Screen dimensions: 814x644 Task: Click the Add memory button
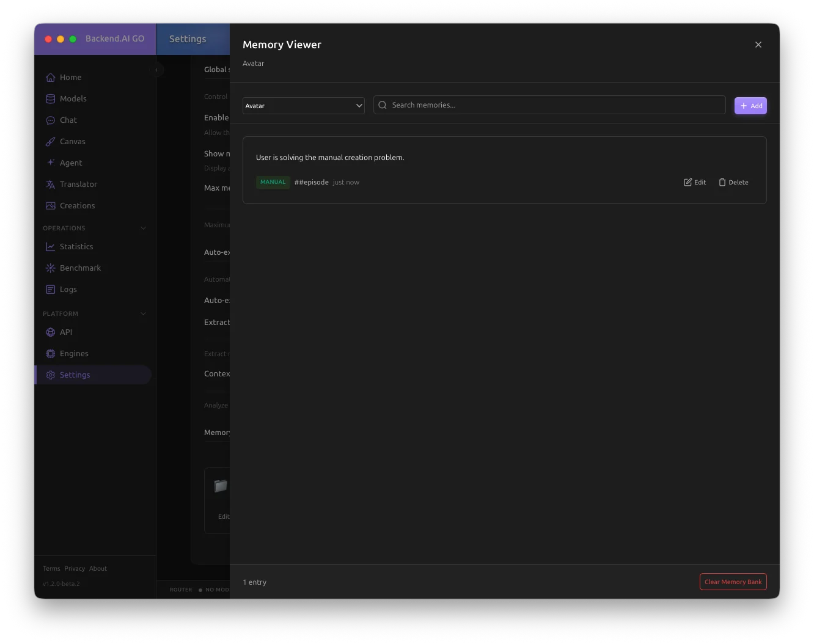(x=750, y=106)
